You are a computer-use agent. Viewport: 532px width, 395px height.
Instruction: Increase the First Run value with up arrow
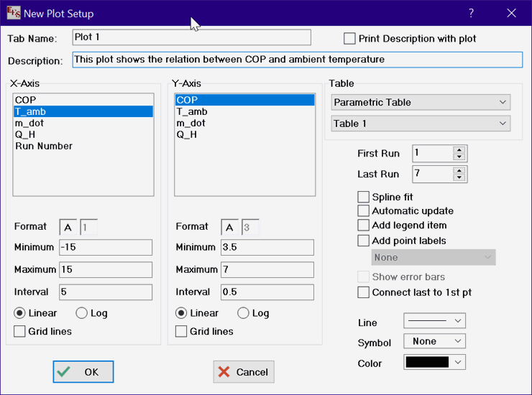point(459,149)
